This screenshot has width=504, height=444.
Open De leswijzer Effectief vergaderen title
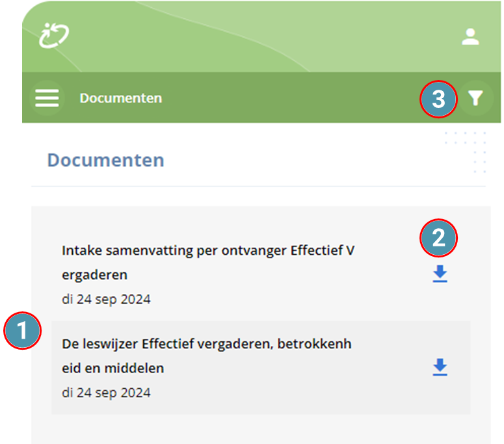[206, 356]
